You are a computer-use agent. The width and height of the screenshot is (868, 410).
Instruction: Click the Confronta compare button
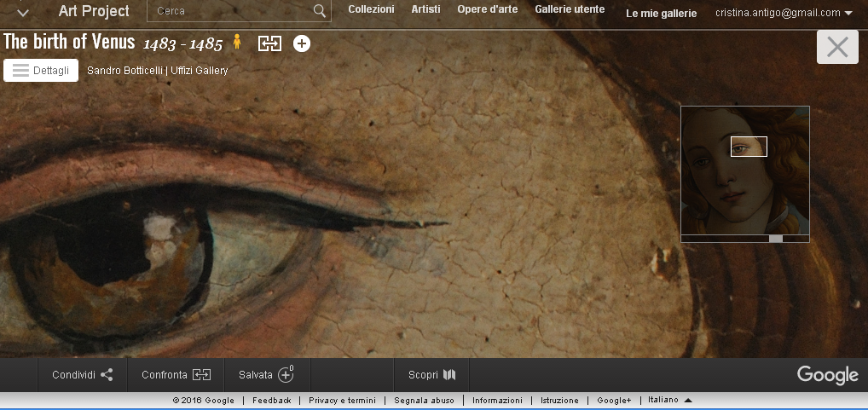click(176, 375)
